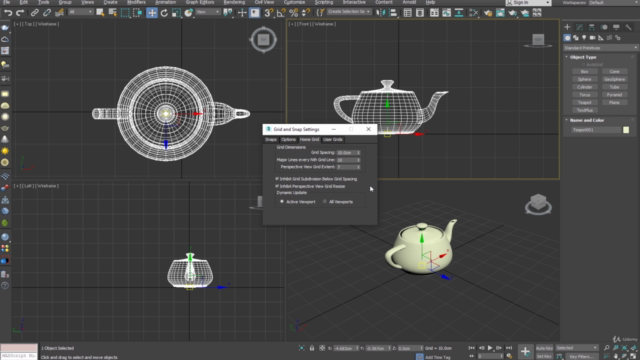Open the selection filter All dropdown
The width and height of the screenshot is (640, 360).
[x=80, y=12]
